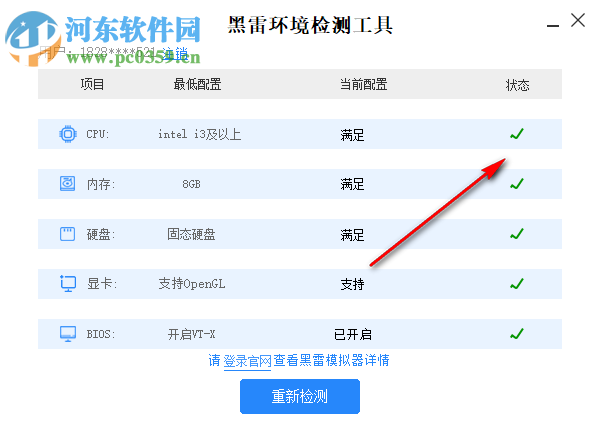Click the 支持OpenGL requirement text
600x434 pixels.
(192, 284)
